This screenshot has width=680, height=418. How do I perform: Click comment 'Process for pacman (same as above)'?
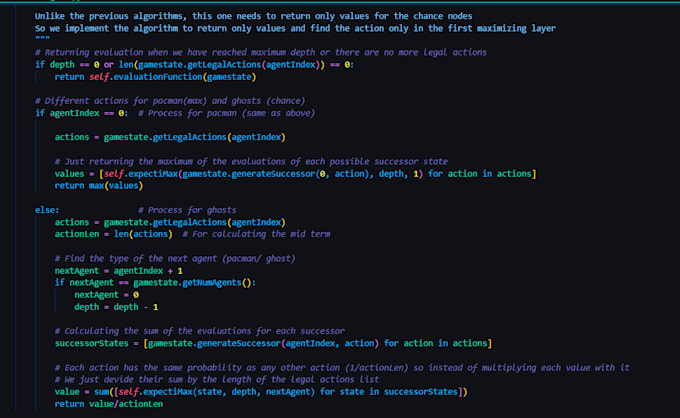[226, 113]
